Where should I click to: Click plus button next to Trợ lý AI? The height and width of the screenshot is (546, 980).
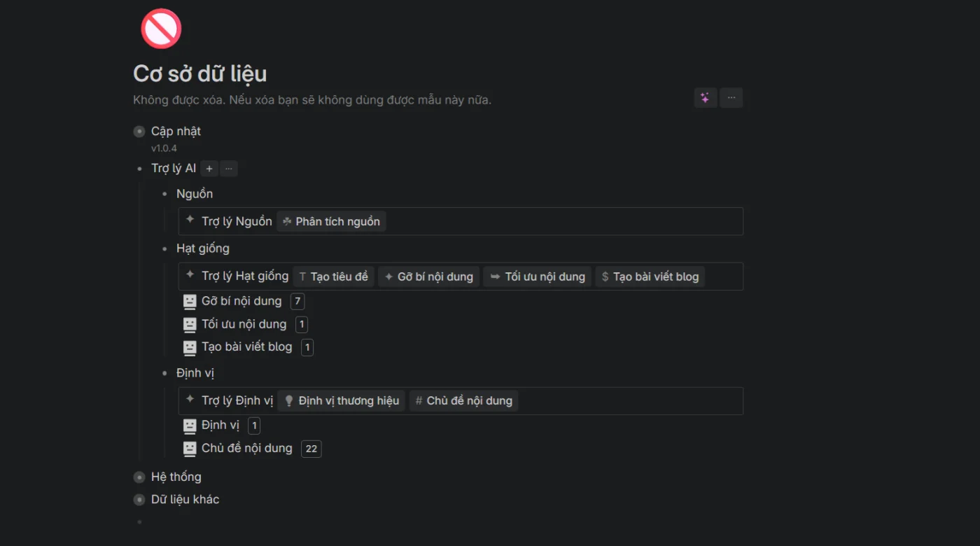209,169
